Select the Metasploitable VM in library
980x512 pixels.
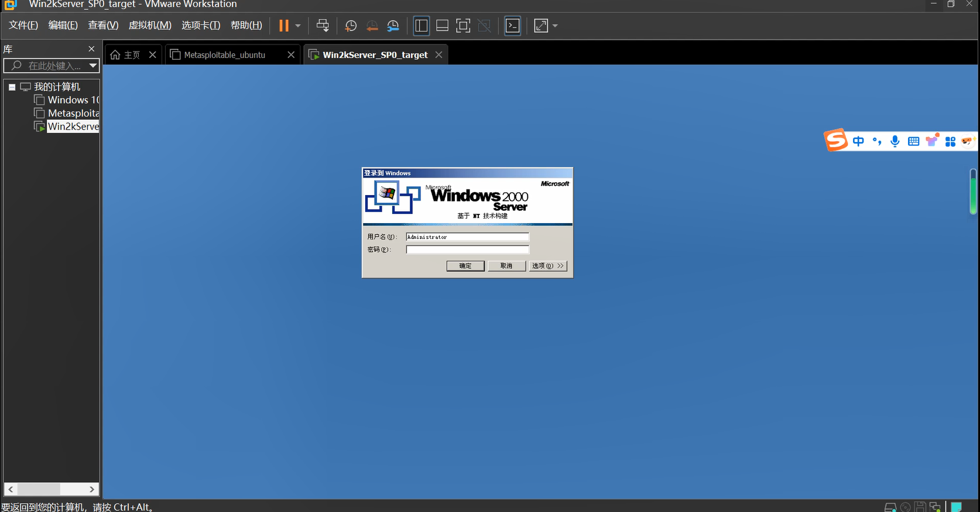tap(73, 113)
